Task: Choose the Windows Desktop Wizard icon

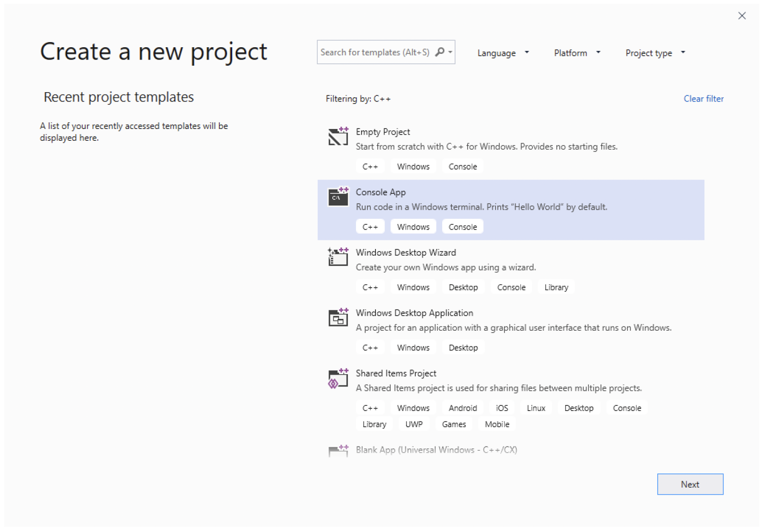Action: [338, 257]
